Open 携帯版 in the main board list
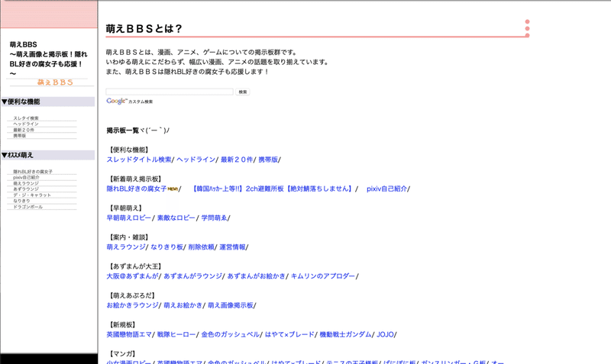611x364 pixels. coord(268,159)
